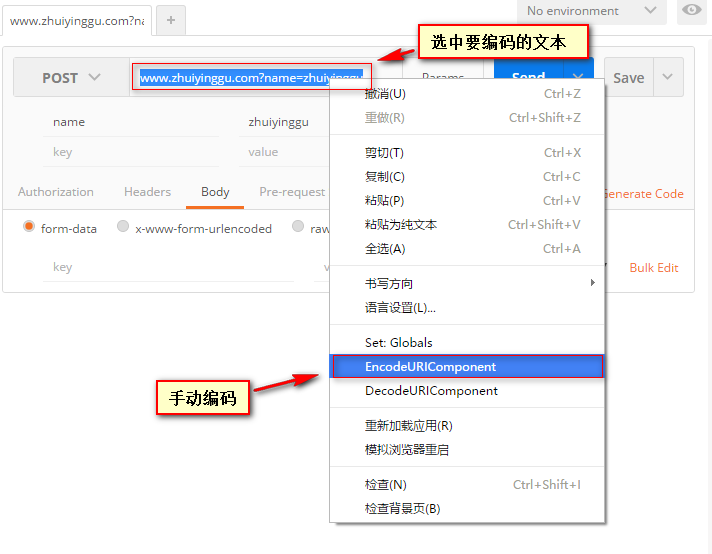The width and height of the screenshot is (712, 554).
Task: Switch to the Headers tab
Action: point(148,192)
